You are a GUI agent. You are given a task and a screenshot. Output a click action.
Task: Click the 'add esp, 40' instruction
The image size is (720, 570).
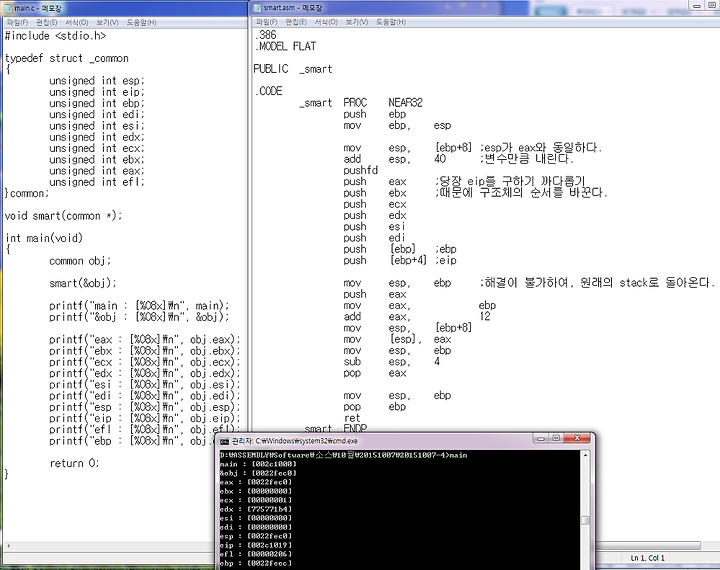pyautogui.click(x=395, y=159)
